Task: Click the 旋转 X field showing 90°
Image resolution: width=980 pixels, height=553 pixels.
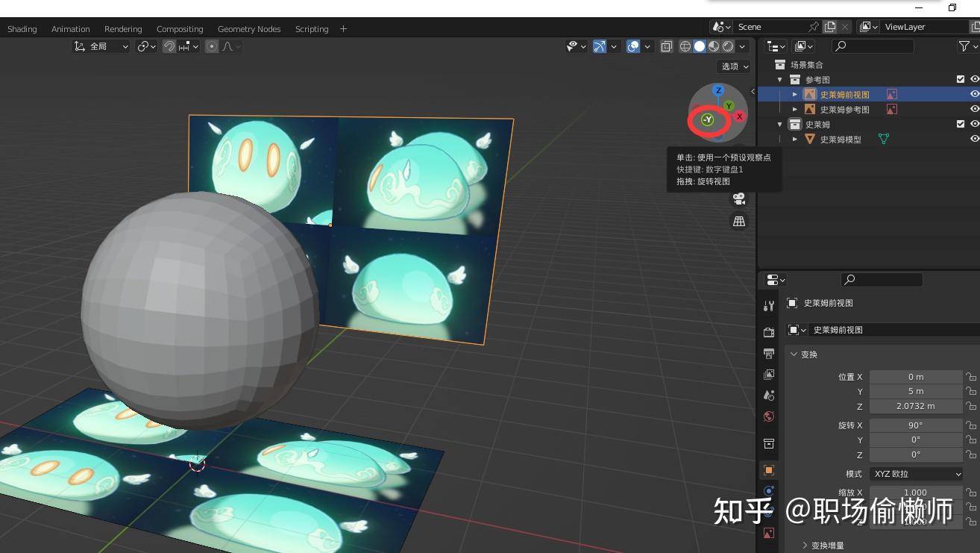Action: tap(916, 425)
